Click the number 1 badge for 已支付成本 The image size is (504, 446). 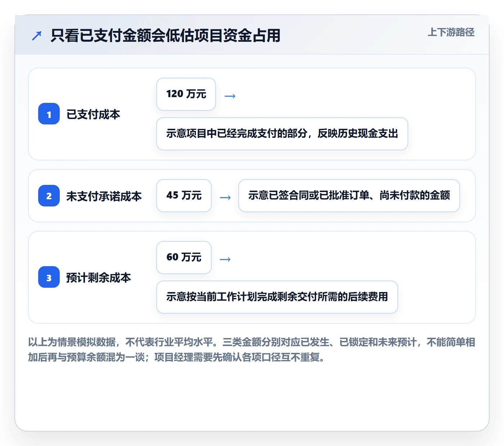point(49,114)
